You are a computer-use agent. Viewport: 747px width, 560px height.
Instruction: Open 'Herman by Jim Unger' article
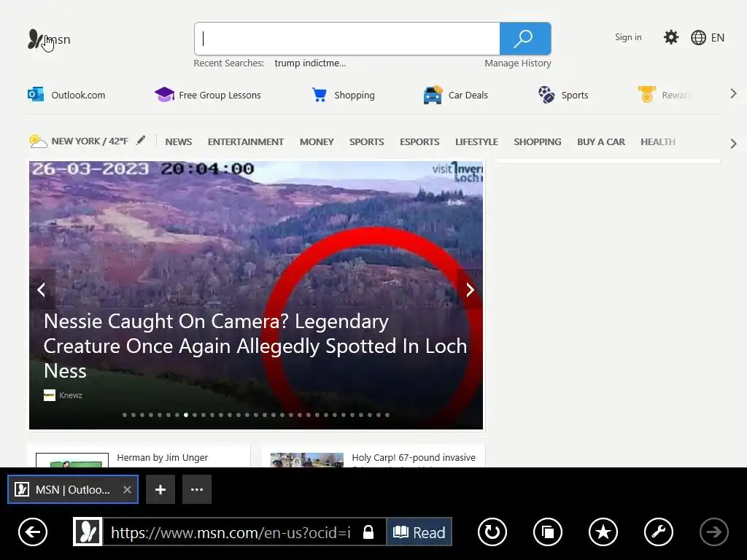(163, 458)
